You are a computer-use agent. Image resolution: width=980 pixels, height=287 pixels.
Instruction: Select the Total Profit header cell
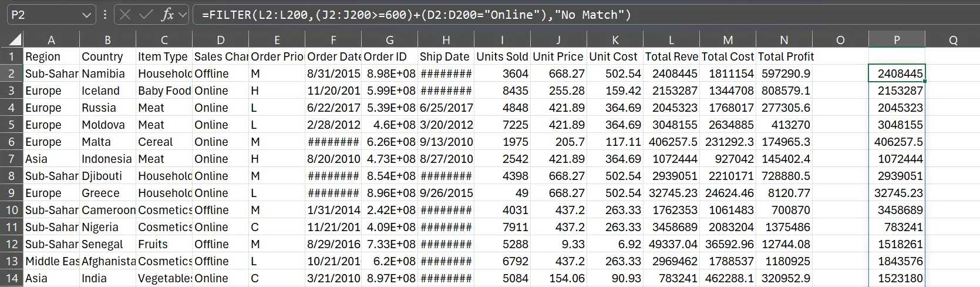point(784,56)
